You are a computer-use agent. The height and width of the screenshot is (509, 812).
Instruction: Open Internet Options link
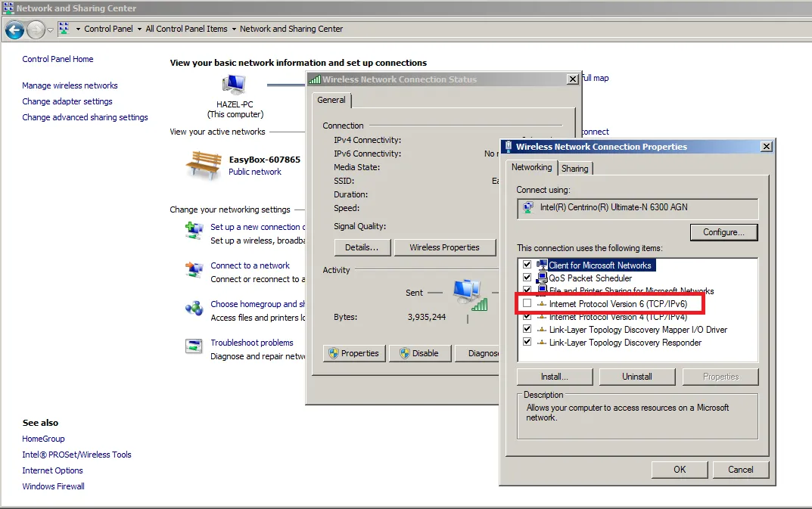click(x=52, y=470)
